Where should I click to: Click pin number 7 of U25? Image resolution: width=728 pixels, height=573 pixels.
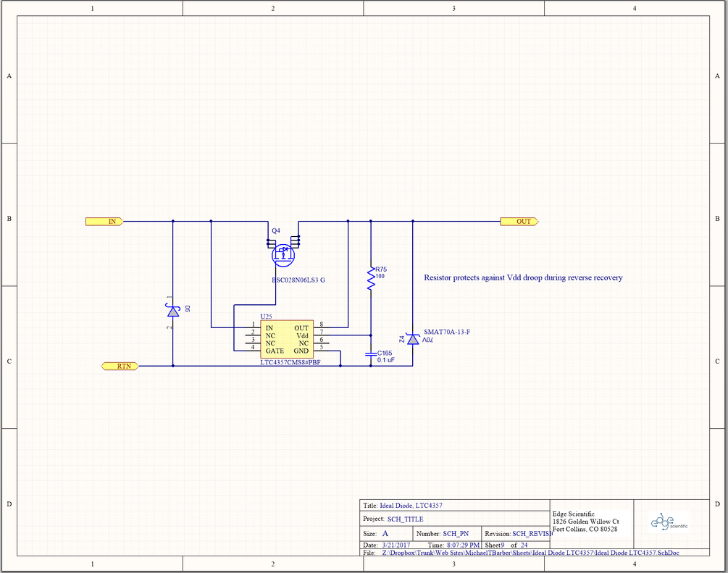[322, 332]
